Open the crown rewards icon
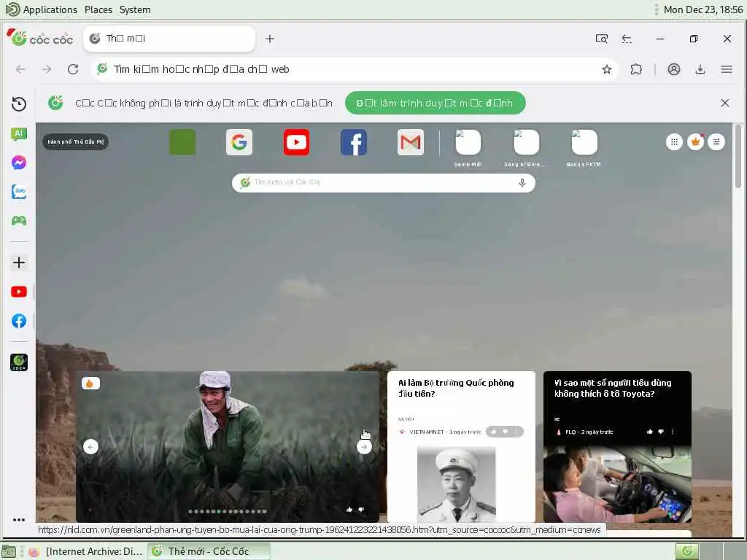 (695, 142)
